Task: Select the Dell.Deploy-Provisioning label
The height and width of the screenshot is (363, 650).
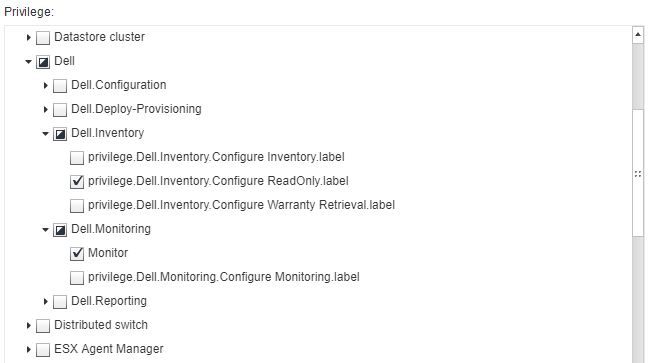Action: point(136,109)
